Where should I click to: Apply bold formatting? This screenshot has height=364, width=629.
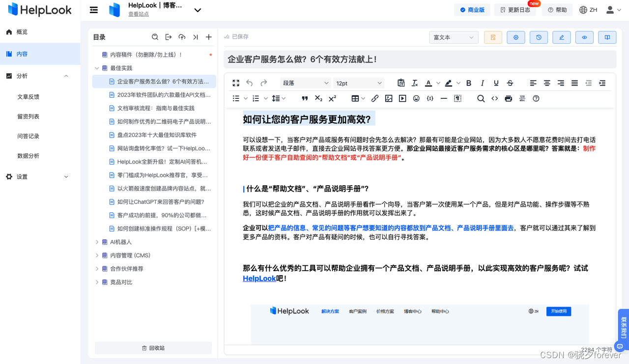pyautogui.click(x=468, y=83)
